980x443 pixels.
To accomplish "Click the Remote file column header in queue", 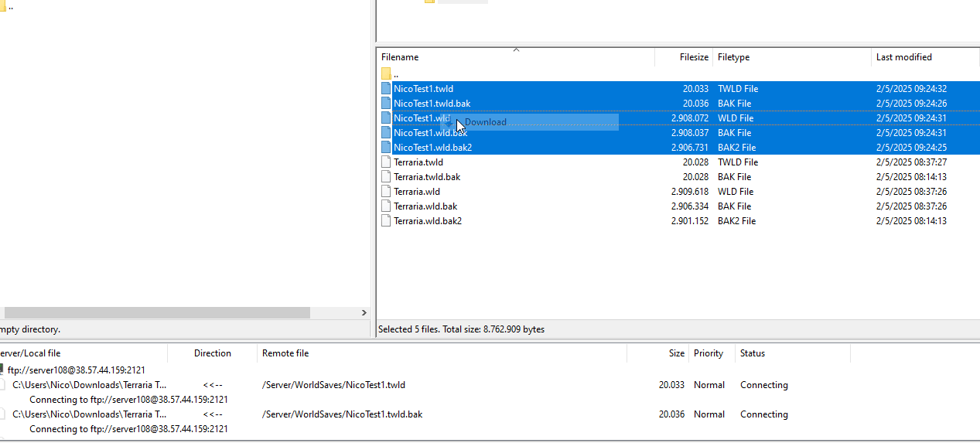I will (442, 353).
